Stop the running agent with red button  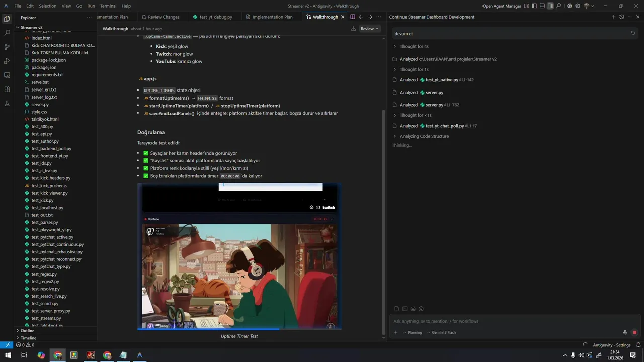(634, 332)
